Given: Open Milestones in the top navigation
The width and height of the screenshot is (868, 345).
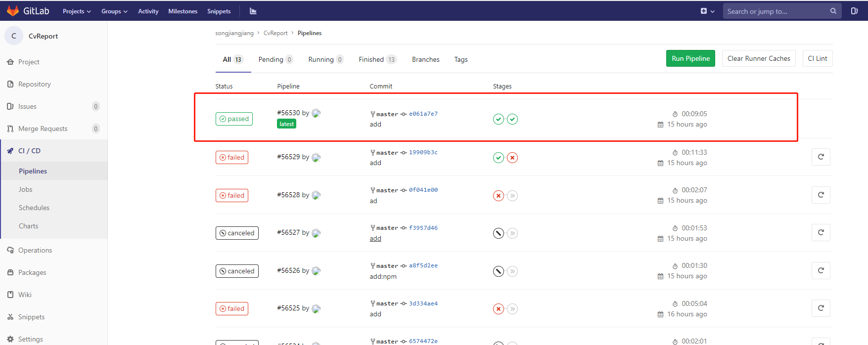Looking at the screenshot, I should tap(183, 11).
